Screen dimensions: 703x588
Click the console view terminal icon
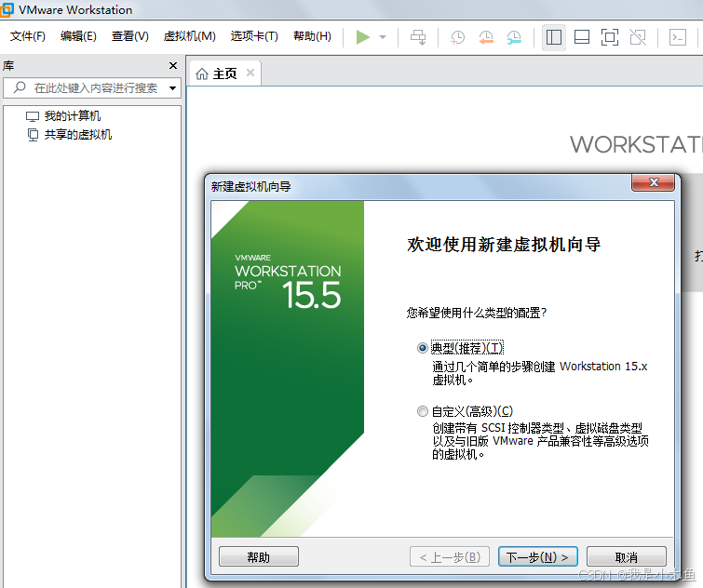[678, 37]
